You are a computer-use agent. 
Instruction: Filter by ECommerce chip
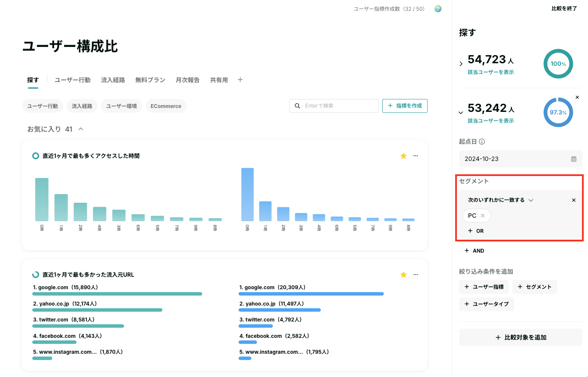166,106
